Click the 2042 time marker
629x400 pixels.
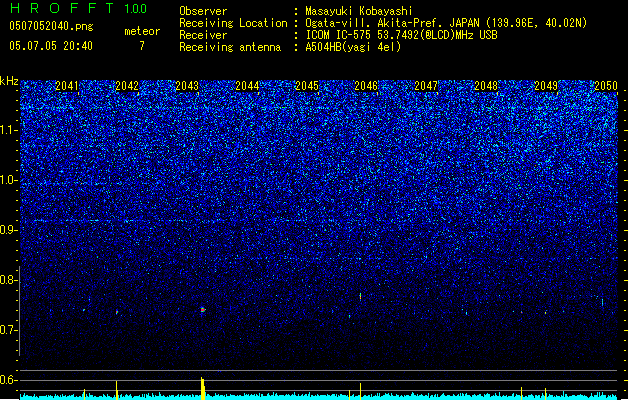(x=127, y=86)
